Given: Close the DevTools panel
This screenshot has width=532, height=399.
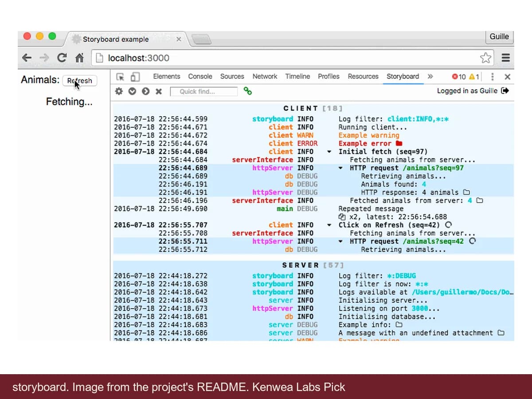Looking at the screenshot, I should click(508, 77).
